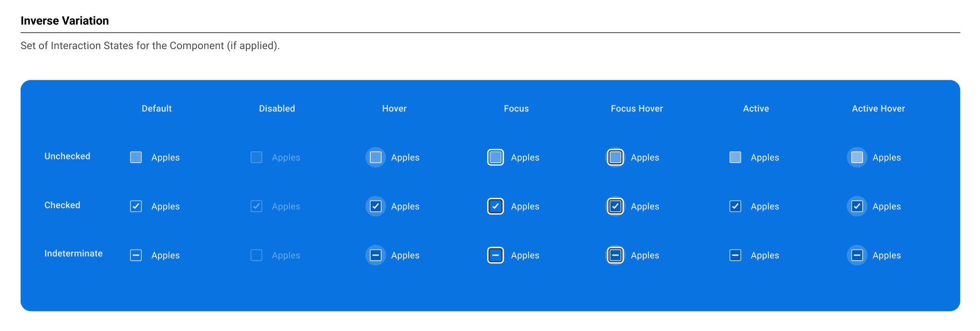Check the Focus Hover unchecked checkbox
This screenshot has height=331, width=980.
(615, 157)
